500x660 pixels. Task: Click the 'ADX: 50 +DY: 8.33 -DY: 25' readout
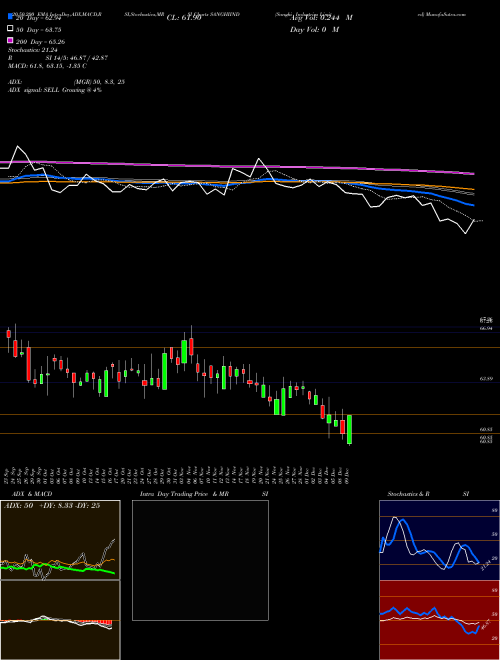pyautogui.click(x=52, y=505)
